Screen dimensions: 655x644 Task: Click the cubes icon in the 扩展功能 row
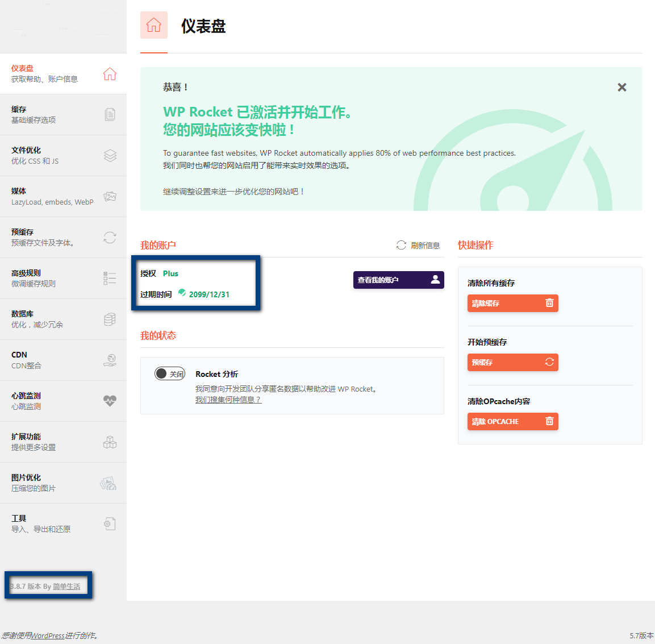tap(110, 442)
